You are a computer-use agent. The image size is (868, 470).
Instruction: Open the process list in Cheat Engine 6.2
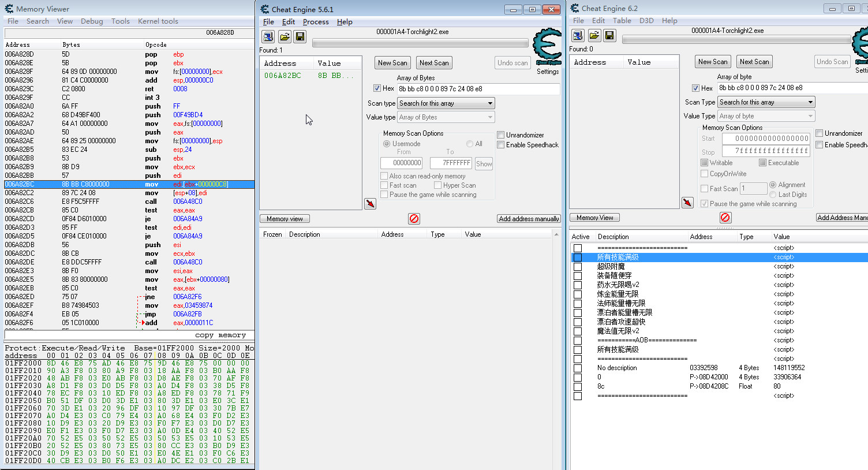[x=578, y=35]
